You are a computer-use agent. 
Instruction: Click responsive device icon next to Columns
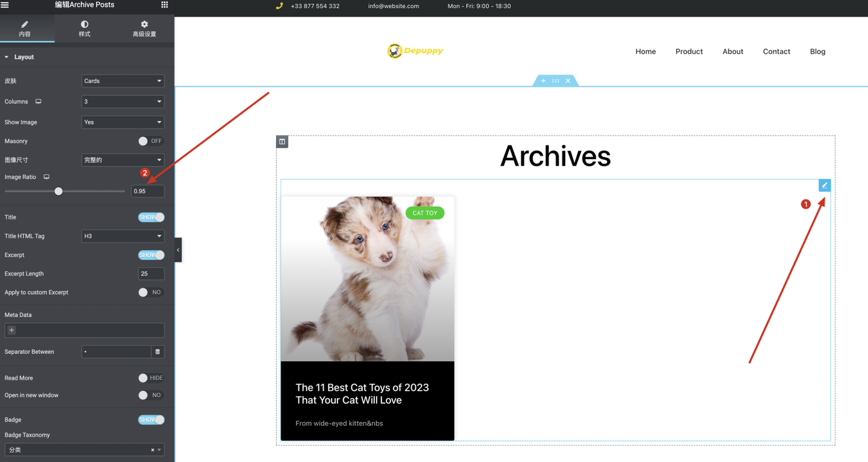pos(39,101)
